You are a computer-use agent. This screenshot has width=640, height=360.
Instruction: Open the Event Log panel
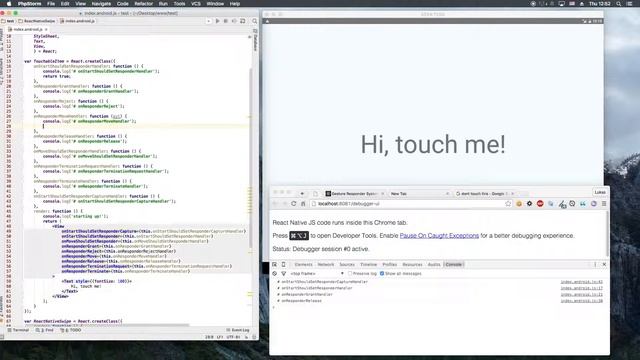(238, 330)
